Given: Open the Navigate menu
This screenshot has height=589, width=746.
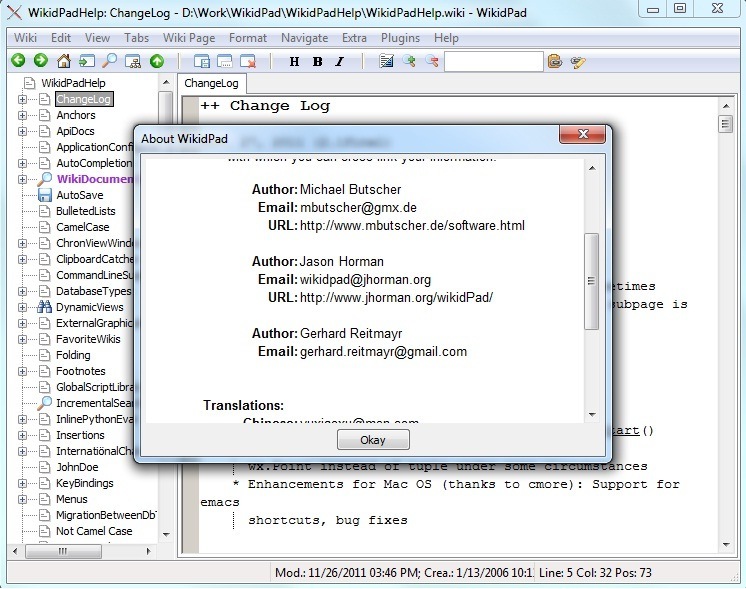Looking at the screenshot, I should click(x=304, y=38).
